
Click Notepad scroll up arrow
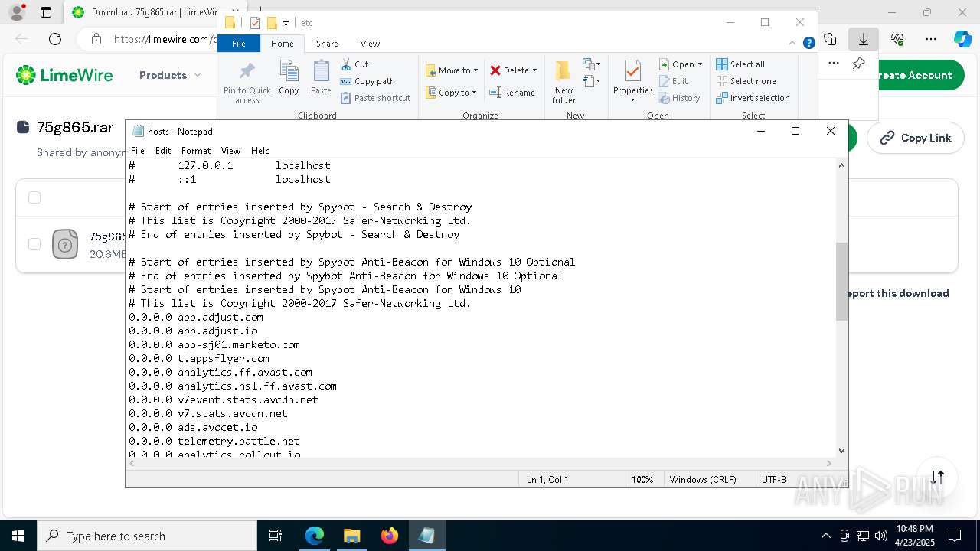point(842,165)
